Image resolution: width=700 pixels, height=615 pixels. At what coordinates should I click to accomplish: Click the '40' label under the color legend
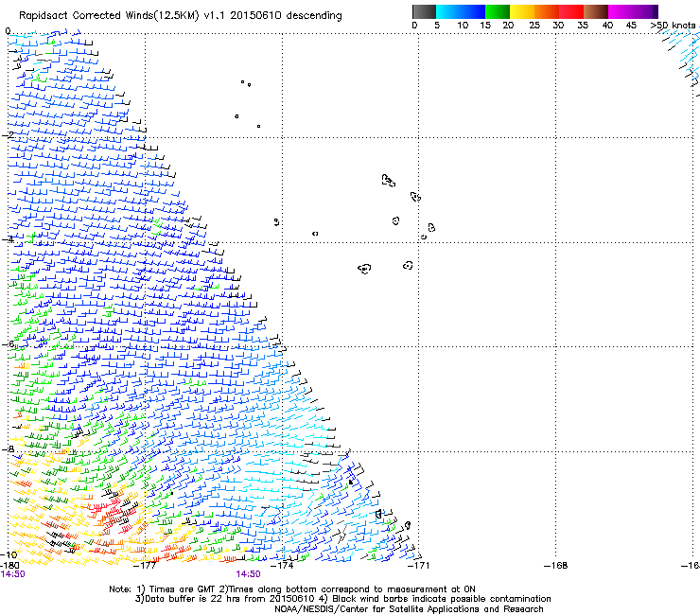coord(607,26)
